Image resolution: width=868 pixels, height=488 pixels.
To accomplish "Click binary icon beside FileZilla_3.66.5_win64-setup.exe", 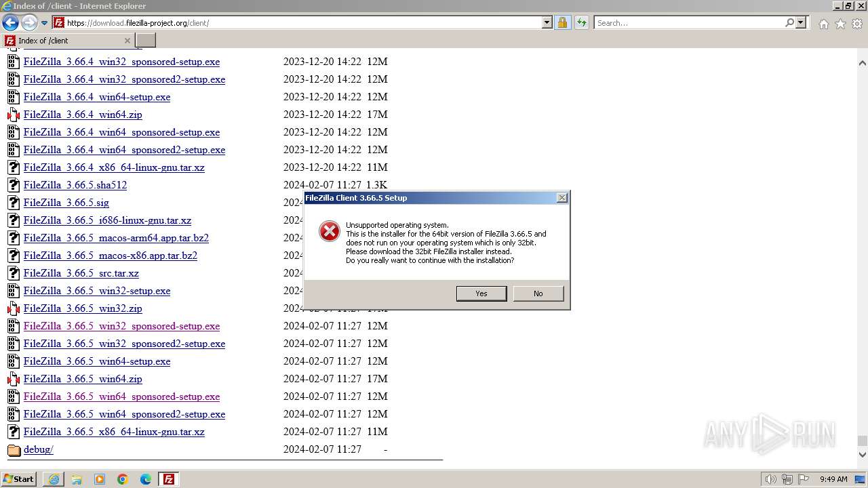I will (14, 361).
